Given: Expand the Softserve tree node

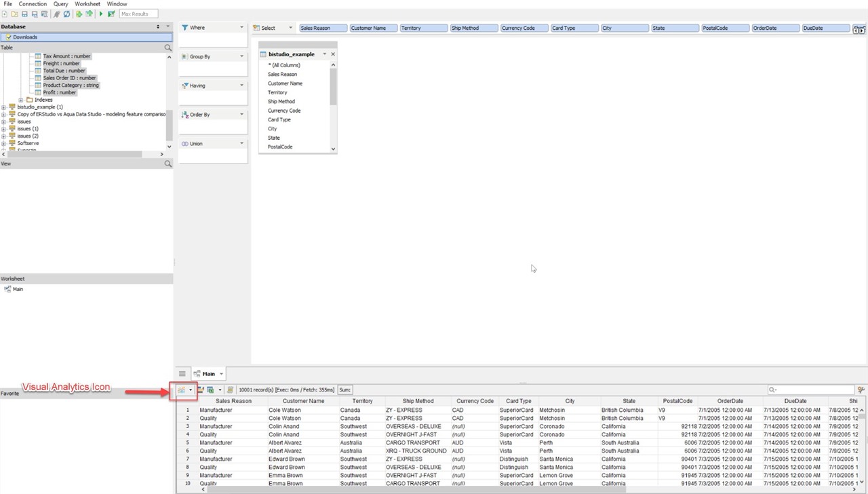Looking at the screenshot, I should pyautogui.click(x=3, y=143).
